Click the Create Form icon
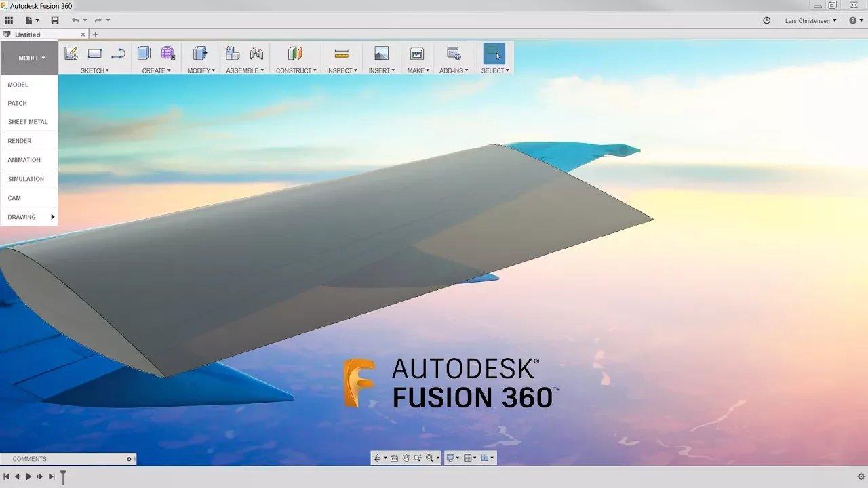This screenshot has width=868, height=488. pos(168,54)
